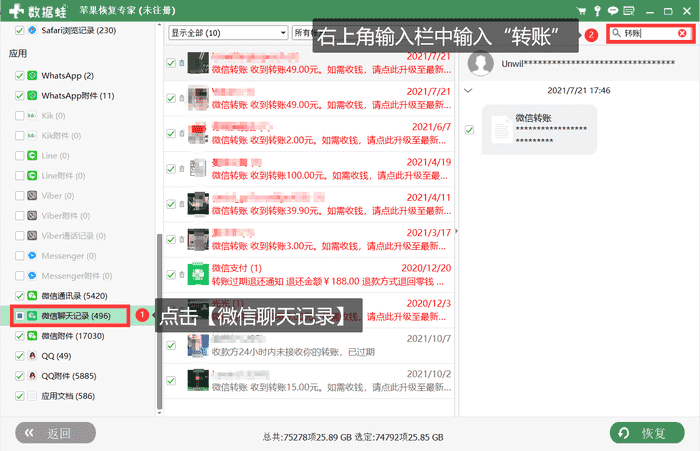Check the Line附件 (0) checkbox
This screenshot has height=451, width=700.
click(20, 175)
